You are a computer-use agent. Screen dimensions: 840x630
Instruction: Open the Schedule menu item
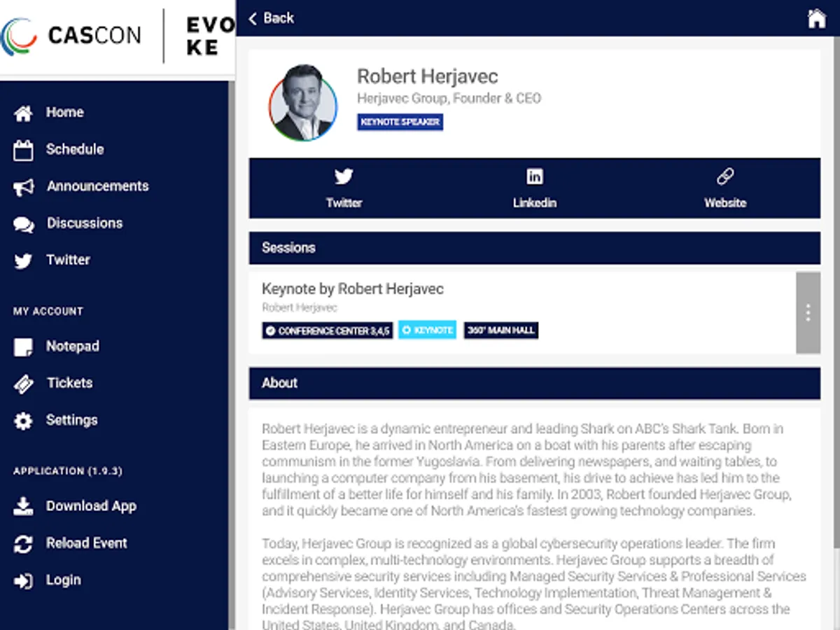pos(75,149)
